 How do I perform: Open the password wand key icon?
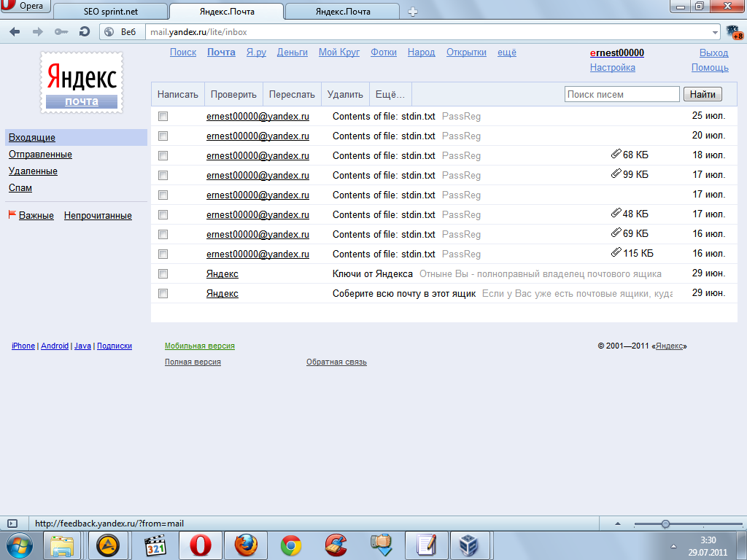click(x=61, y=32)
